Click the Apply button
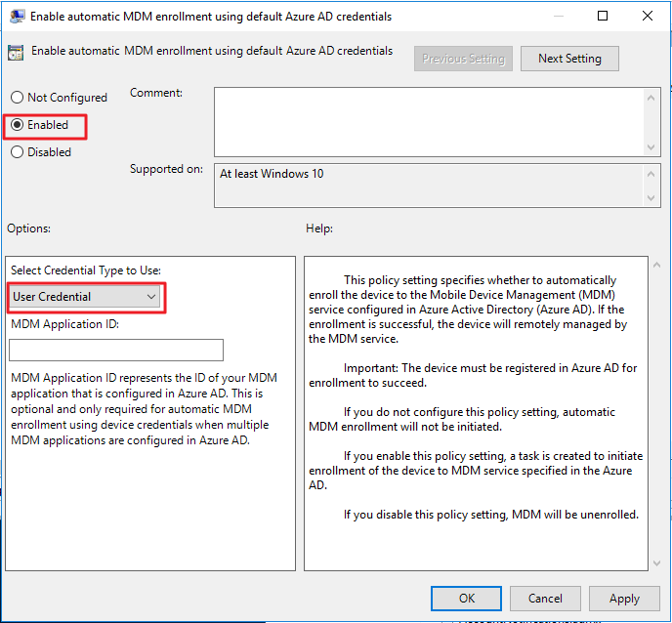 624,599
